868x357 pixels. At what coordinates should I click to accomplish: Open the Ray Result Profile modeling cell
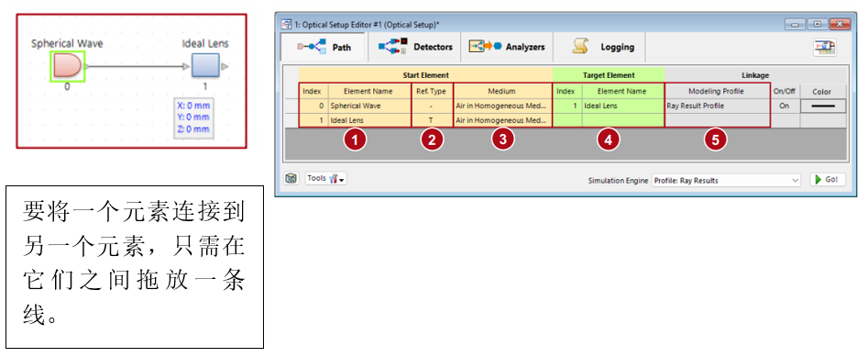point(718,106)
